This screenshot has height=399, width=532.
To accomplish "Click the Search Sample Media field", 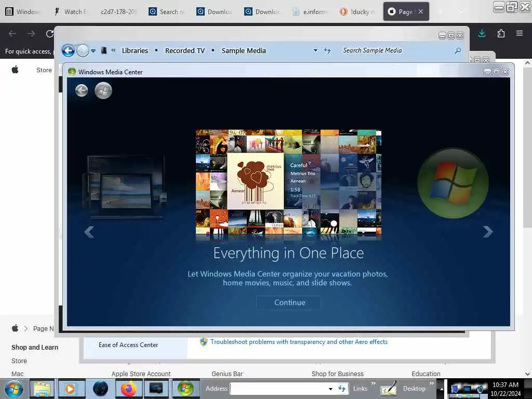I will (397, 50).
